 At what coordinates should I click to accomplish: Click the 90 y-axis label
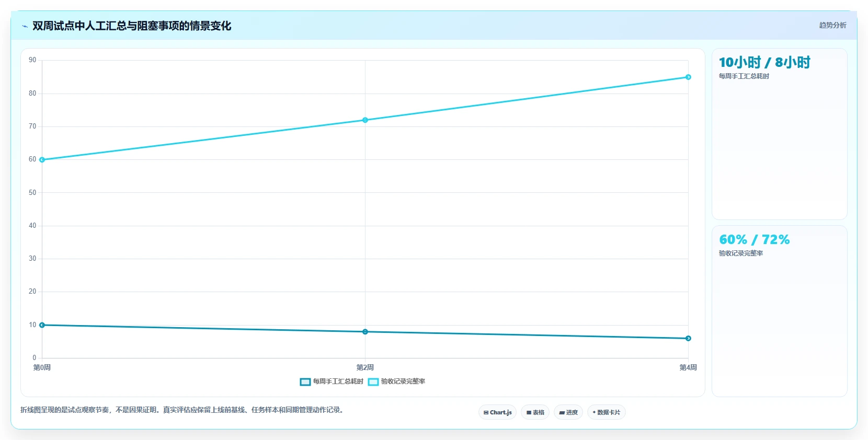[x=32, y=60]
